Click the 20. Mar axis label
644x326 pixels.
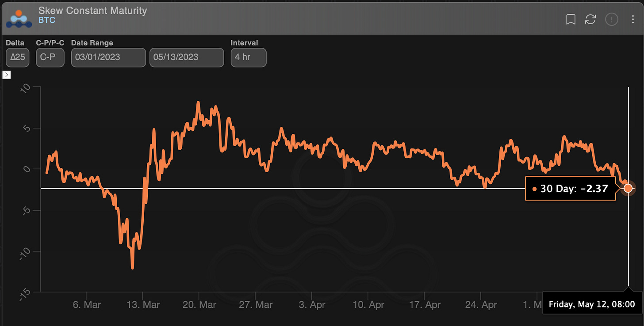point(199,305)
